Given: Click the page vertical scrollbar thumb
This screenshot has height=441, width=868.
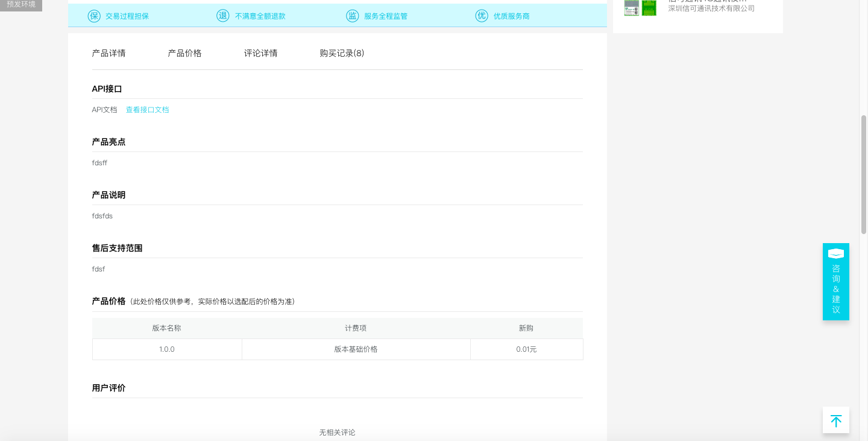Looking at the screenshot, I should (864, 174).
